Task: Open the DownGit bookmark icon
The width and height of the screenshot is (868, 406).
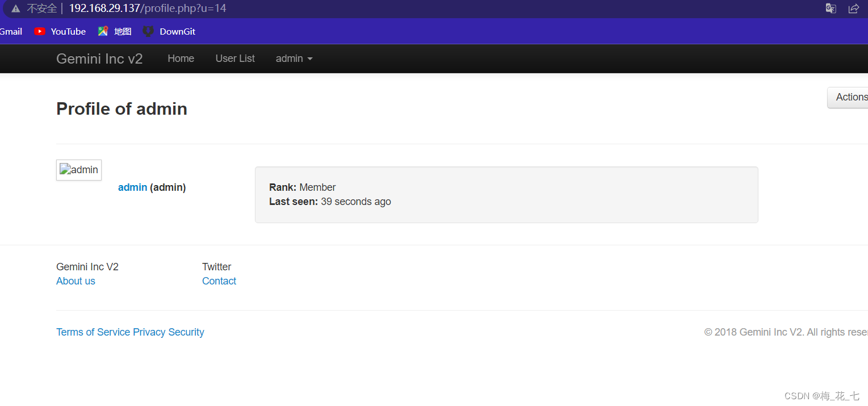Action: click(148, 31)
